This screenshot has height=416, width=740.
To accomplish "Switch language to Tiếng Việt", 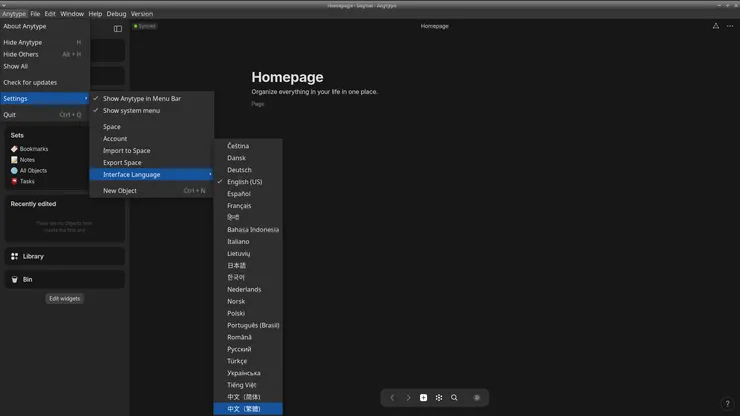I will [248, 385].
